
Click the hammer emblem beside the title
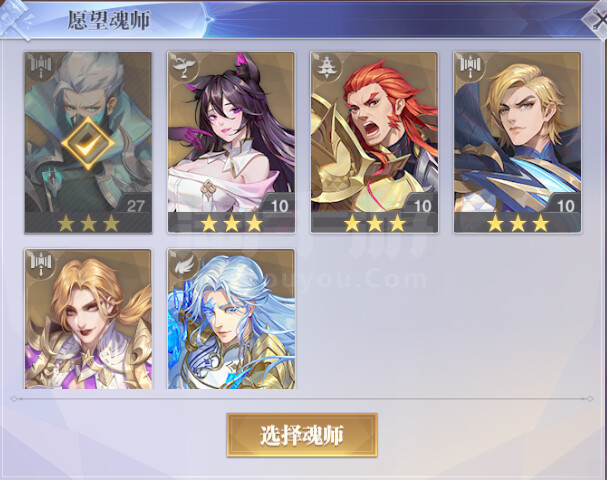coord(16,20)
